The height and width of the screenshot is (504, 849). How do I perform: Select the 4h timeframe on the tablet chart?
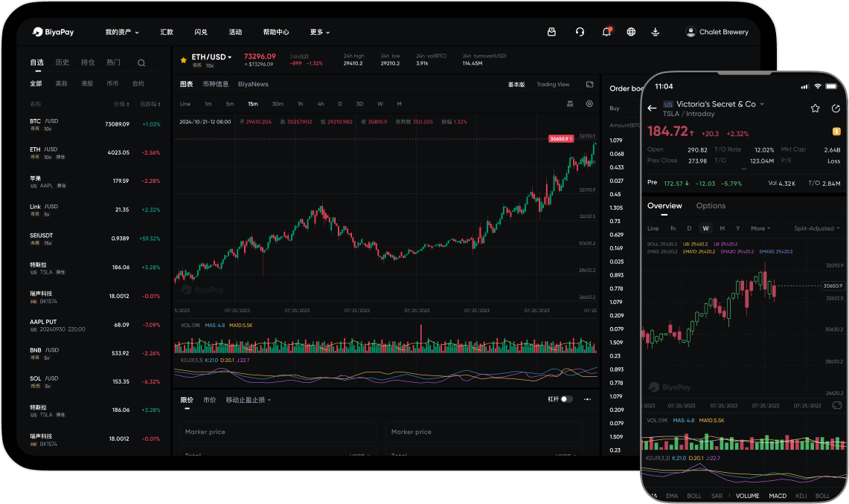(x=321, y=104)
